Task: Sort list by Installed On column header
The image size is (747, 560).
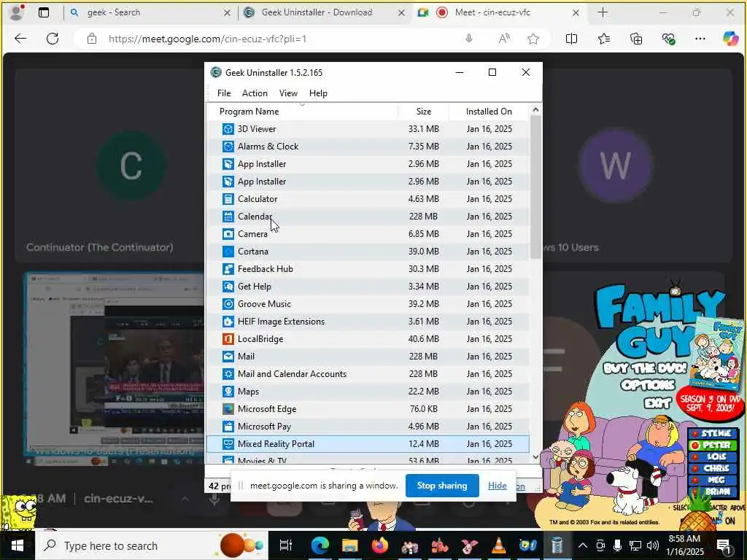Action: point(489,112)
